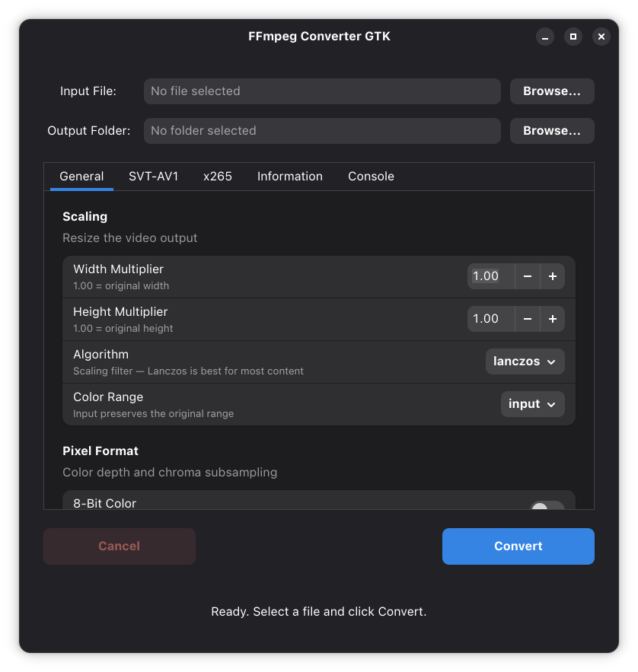Click the Width Multiplier value field
Viewport: 638px width, 672px height.
(491, 276)
